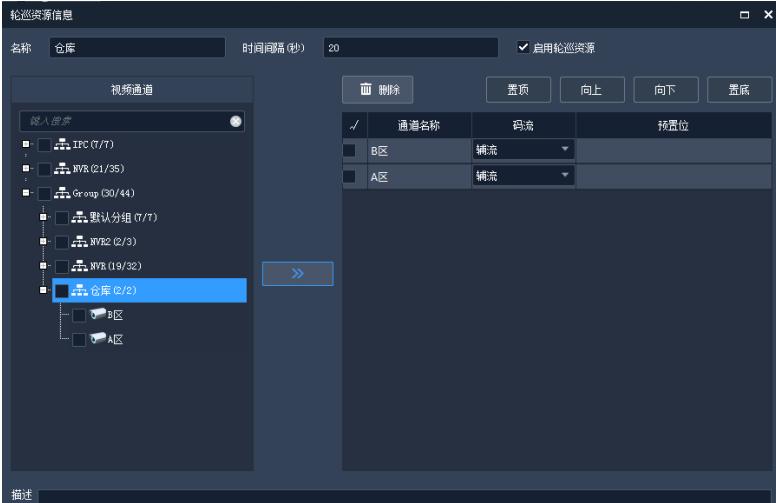This screenshot has height=503, width=776.
Task: Click the 名称 input field containing 仓库
Action: [x=137, y=48]
